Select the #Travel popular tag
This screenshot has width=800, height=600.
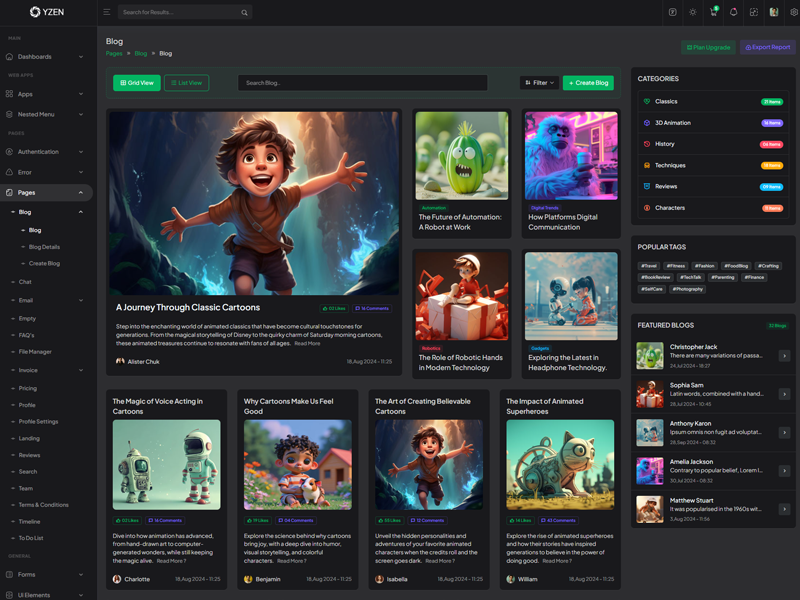650,266
